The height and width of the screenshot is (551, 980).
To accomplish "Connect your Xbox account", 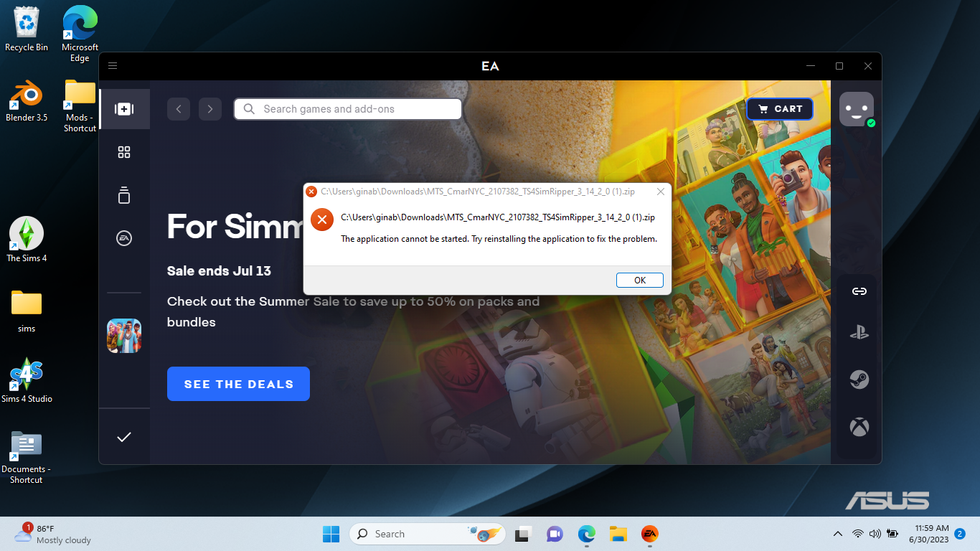I will (x=859, y=426).
